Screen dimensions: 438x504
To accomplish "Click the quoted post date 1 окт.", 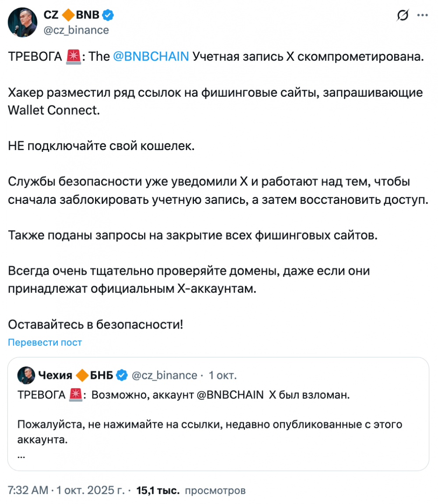I will point(223,375).
